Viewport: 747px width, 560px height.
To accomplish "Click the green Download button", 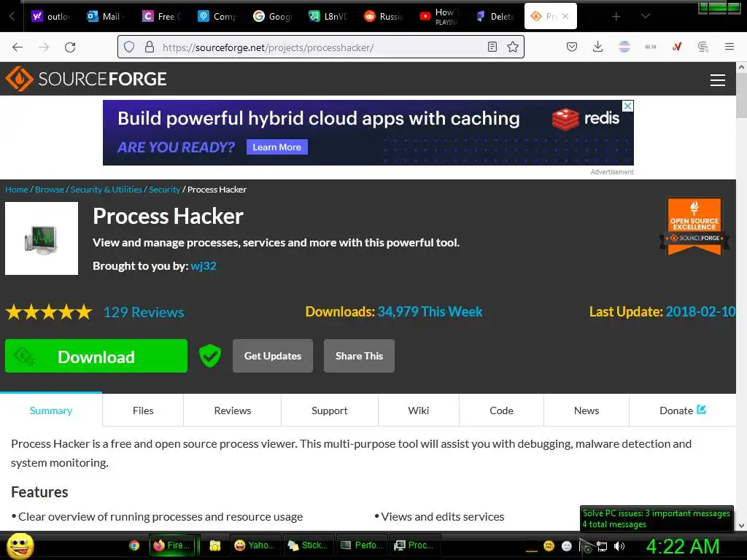I will coord(96,356).
